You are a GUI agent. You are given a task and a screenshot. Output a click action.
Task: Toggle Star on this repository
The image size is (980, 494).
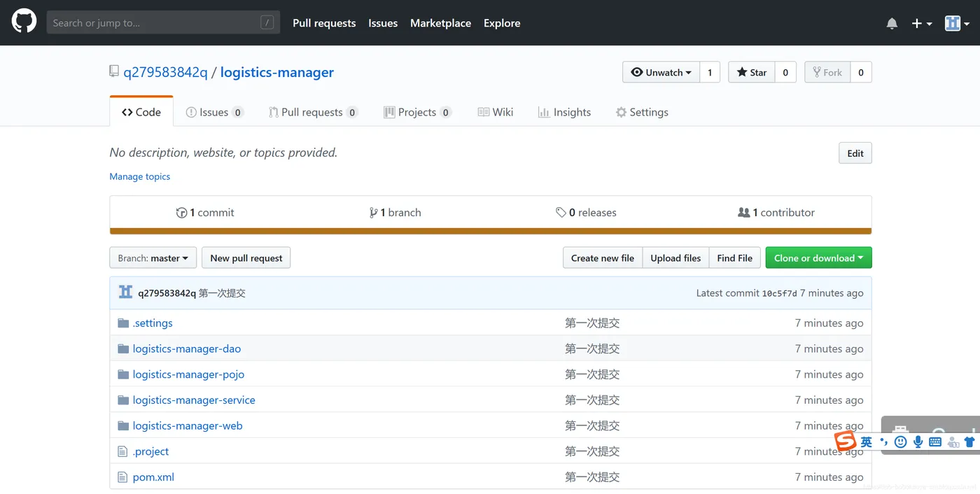tap(752, 72)
